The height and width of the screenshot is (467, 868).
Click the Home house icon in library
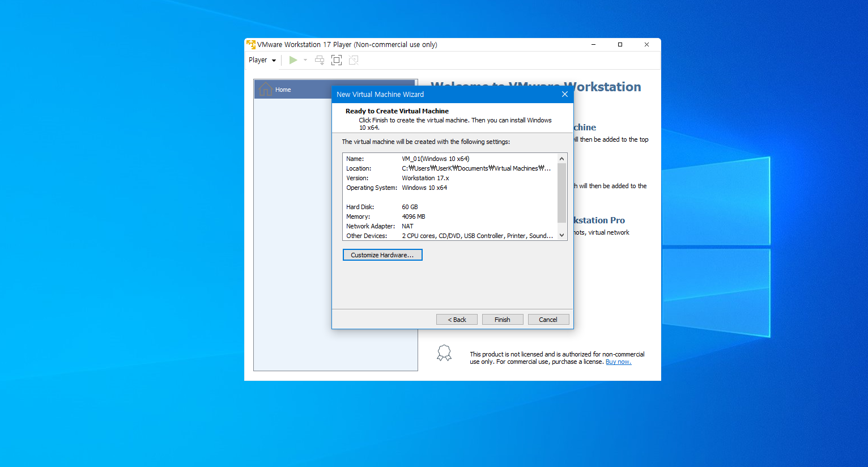[x=265, y=89]
